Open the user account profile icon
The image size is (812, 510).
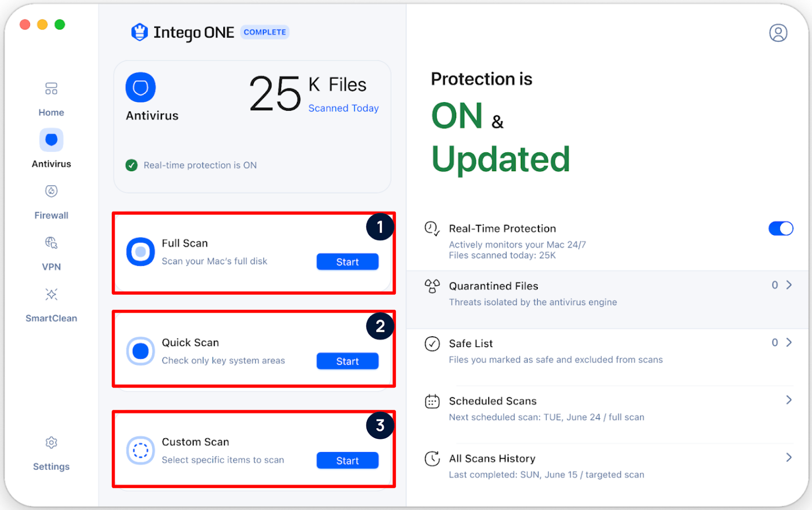click(x=778, y=33)
